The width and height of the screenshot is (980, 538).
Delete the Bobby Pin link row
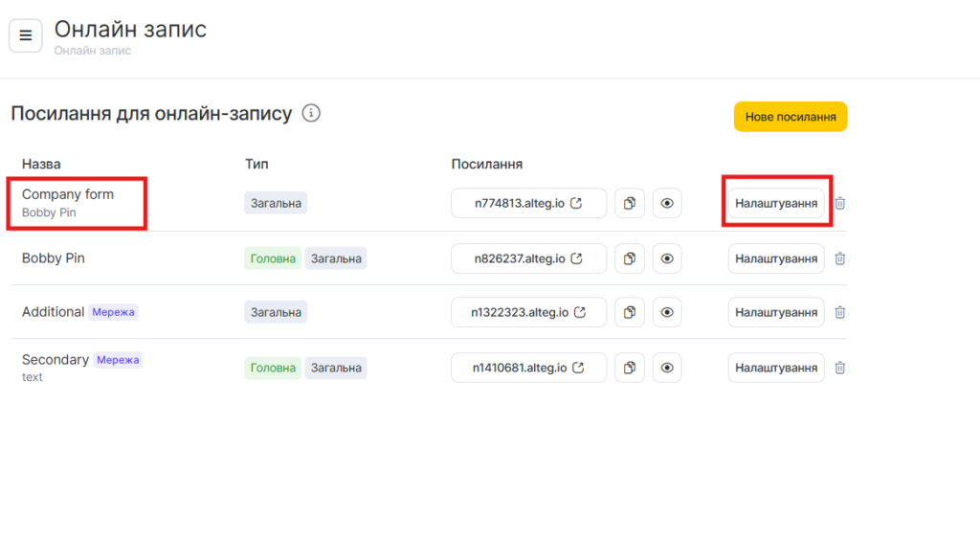tap(840, 258)
